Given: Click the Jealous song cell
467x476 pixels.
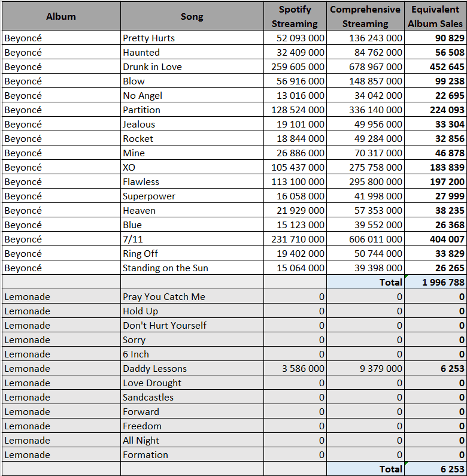Looking at the screenshot, I should tap(192, 124).
